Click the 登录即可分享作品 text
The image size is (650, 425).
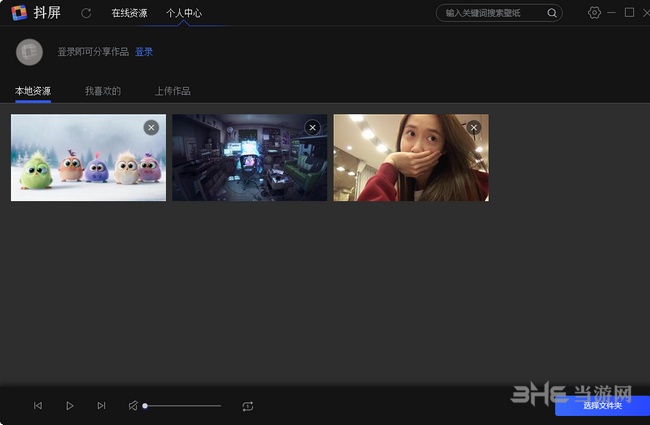(93, 52)
